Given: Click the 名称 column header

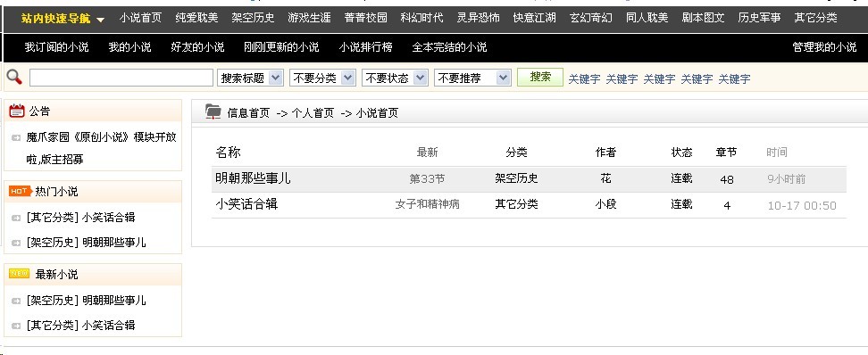Looking at the screenshot, I should tap(228, 152).
